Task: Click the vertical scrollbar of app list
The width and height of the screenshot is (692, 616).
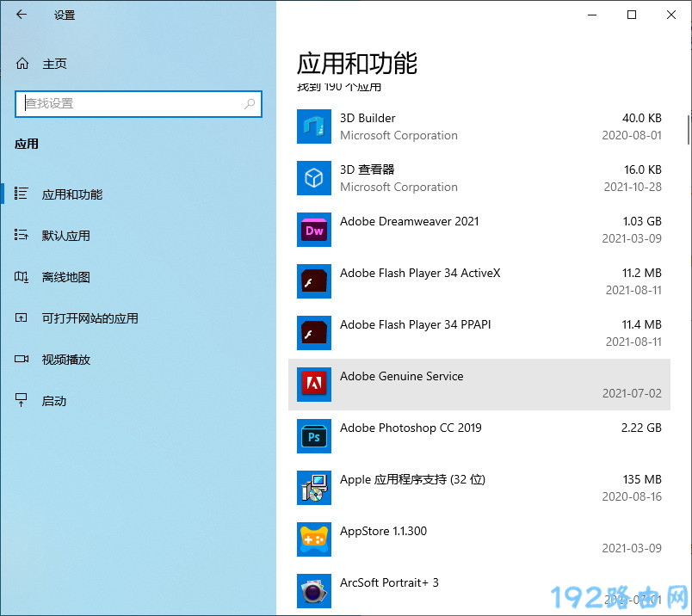Action: (688, 129)
